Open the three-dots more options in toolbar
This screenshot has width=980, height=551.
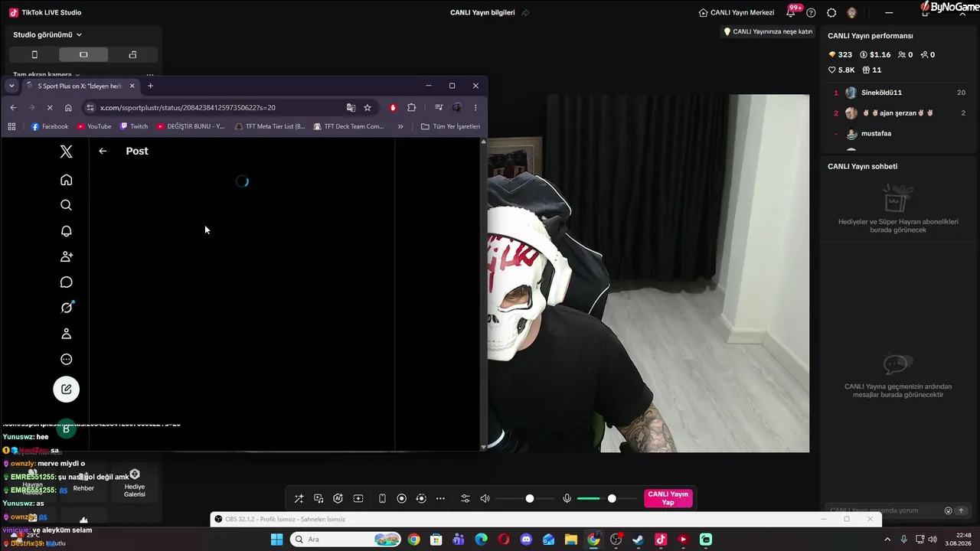(440, 499)
